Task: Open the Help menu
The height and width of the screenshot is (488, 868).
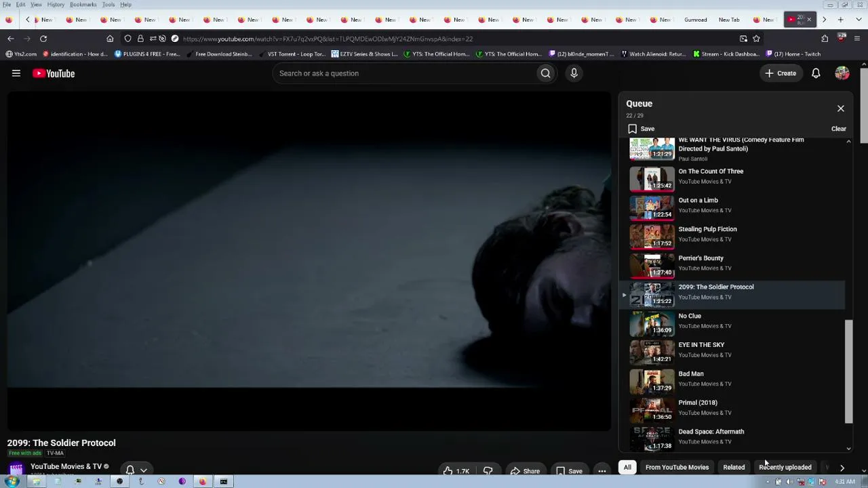Action: pos(126,5)
